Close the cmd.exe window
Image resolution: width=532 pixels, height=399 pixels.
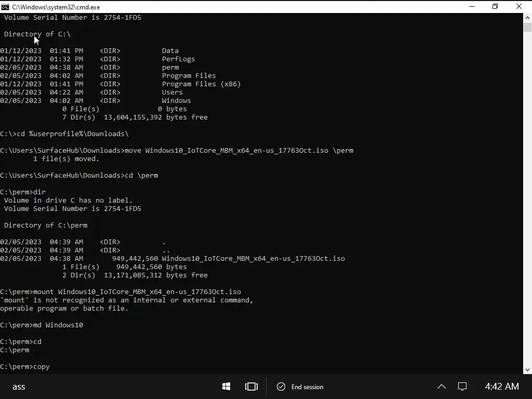[519, 6]
